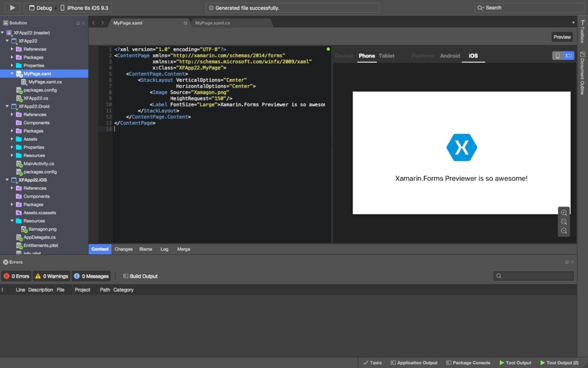Toggle the 0 Warnings filter
Viewport: 588px width, 368px height.
pos(52,276)
